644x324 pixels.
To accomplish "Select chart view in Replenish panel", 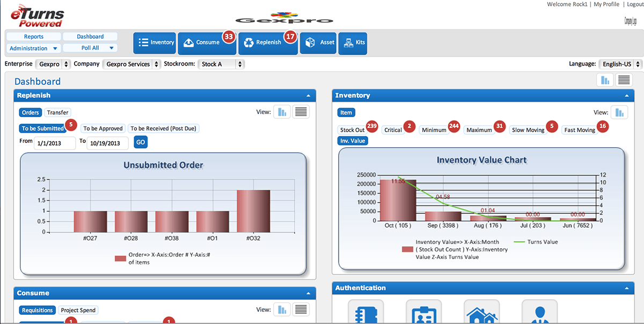I will 282,112.
